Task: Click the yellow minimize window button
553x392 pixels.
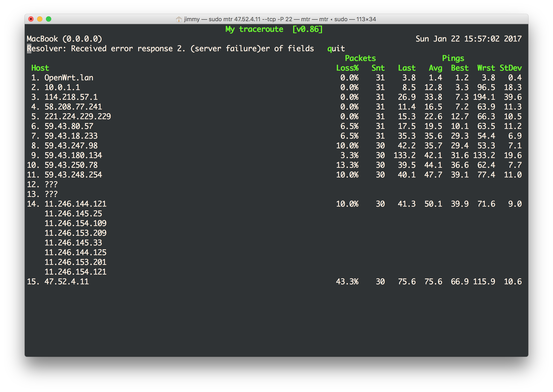Action: 40,19
